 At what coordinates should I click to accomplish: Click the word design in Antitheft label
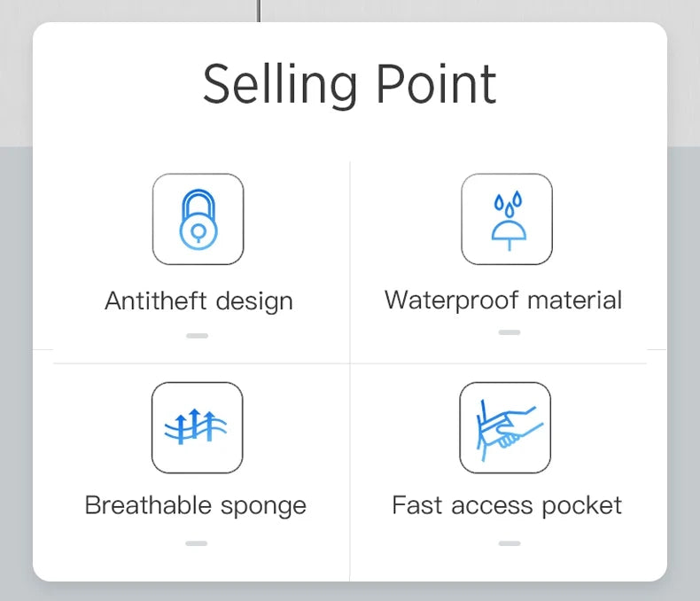254,301
